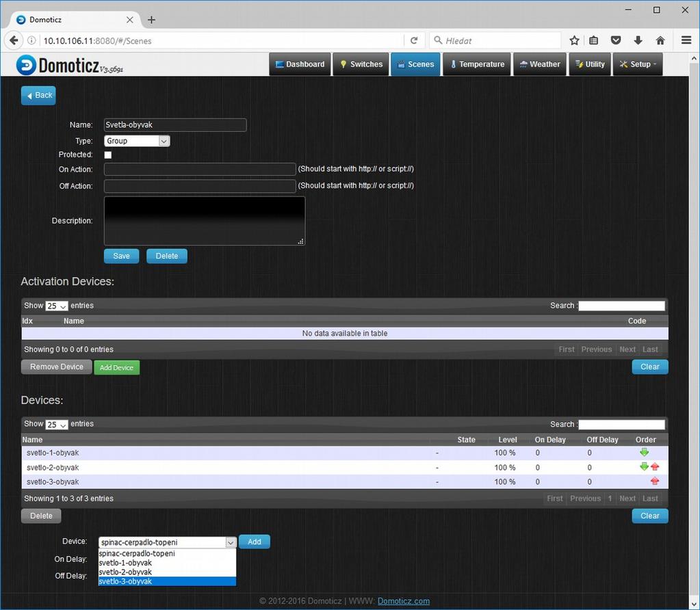Screen dimensions: 700x610
Task: Open the Domoticz.com footer link
Action: [404, 601]
